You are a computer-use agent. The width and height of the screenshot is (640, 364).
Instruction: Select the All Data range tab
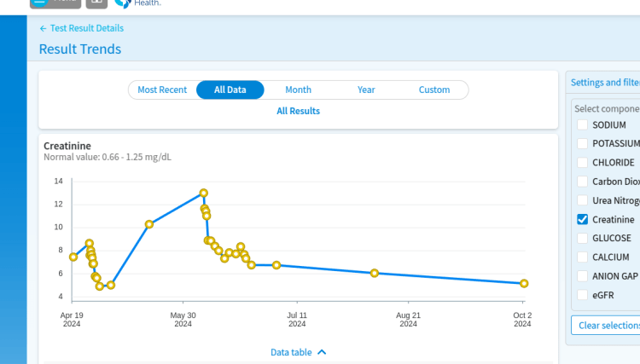[x=230, y=90]
